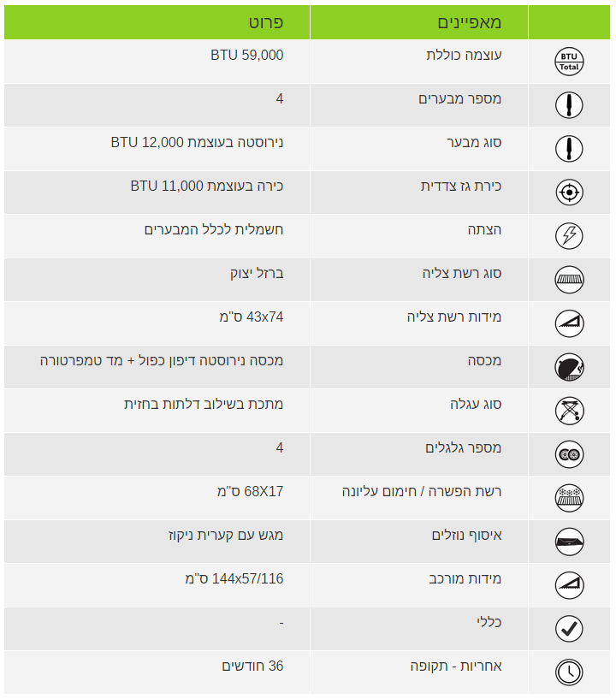Click the side gas burner target icon
The image size is (616, 699).
(569, 193)
